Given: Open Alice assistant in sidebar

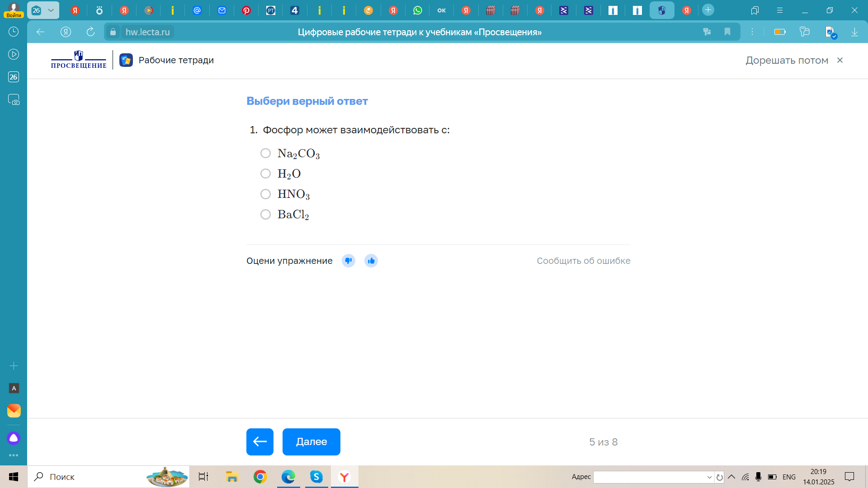Looking at the screenshot, I should pyautogui.click(x=14, y=438).
